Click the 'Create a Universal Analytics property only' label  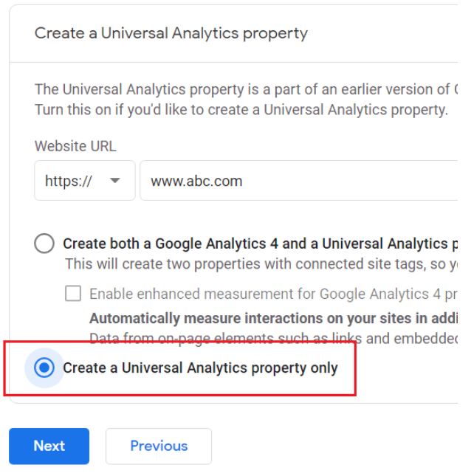coord(200,368)
